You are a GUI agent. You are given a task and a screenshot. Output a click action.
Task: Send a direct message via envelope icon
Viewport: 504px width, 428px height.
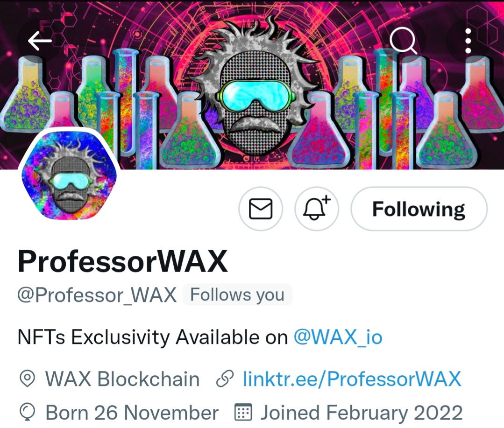(261, 209)
